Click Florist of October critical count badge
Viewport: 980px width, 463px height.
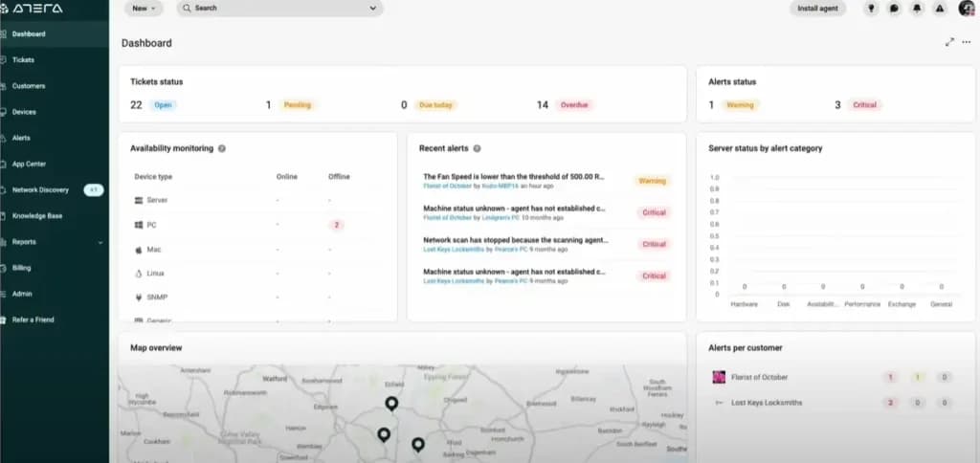(x=890, y=378)
